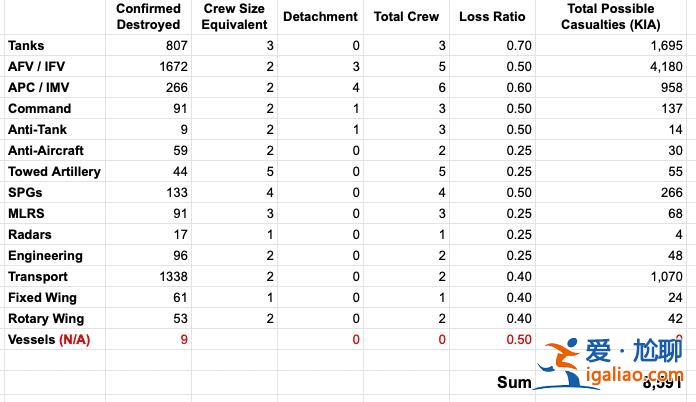
Task: Select the Loss Ratio column header
Action: pos(492,17)
